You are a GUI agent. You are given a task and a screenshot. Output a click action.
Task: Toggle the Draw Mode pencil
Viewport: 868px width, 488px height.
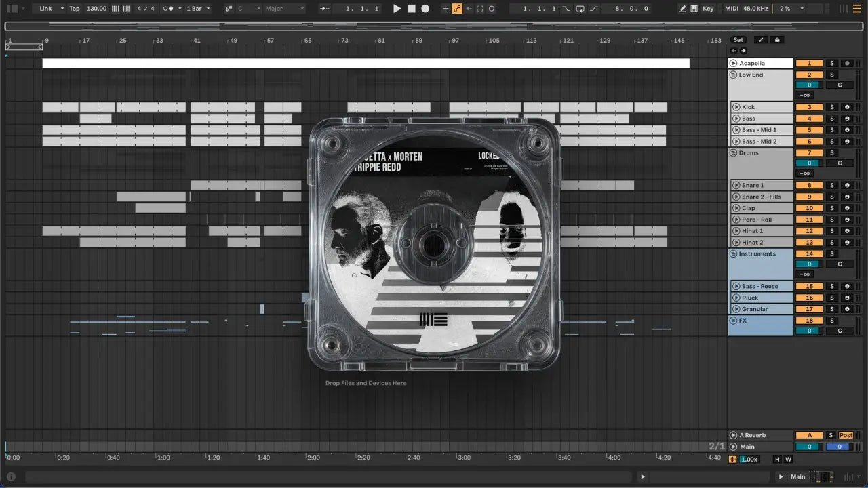click(683, 9)
